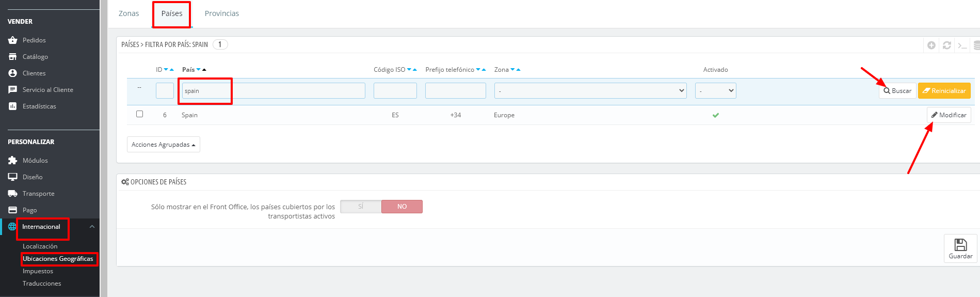Sort Zona column descending
The height and width of the screenshot is (297, 980).
coord(513,70)
